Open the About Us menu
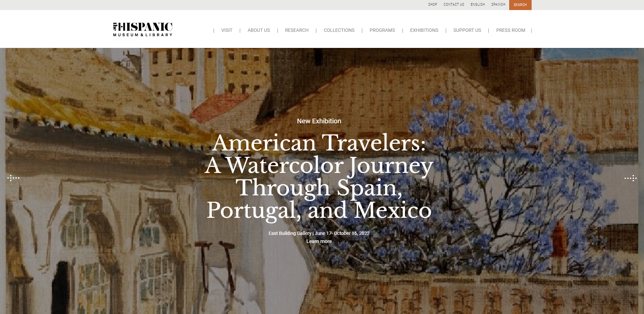This screenshot has width=644, height=314. coord(259,30)
